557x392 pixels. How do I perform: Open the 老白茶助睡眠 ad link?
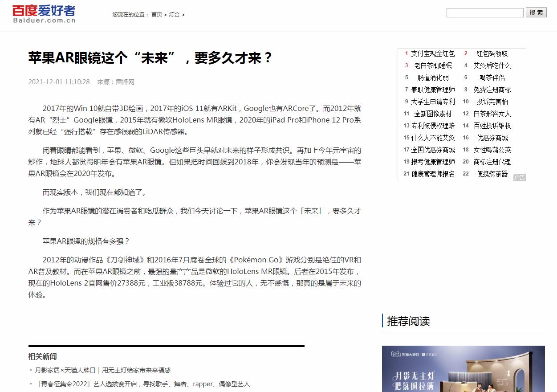pyautogui.click(x=433, y=65)
